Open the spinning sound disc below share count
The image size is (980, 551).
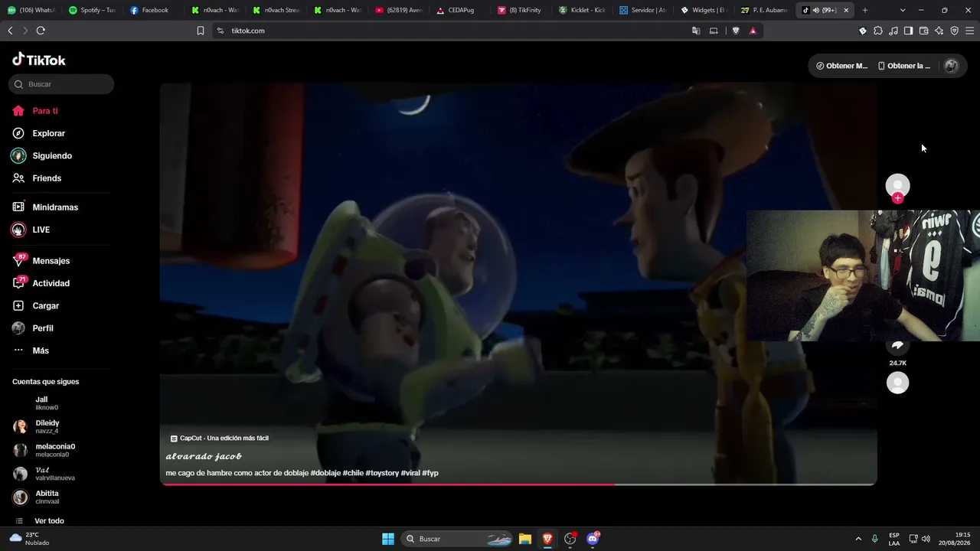click(897, 383)
